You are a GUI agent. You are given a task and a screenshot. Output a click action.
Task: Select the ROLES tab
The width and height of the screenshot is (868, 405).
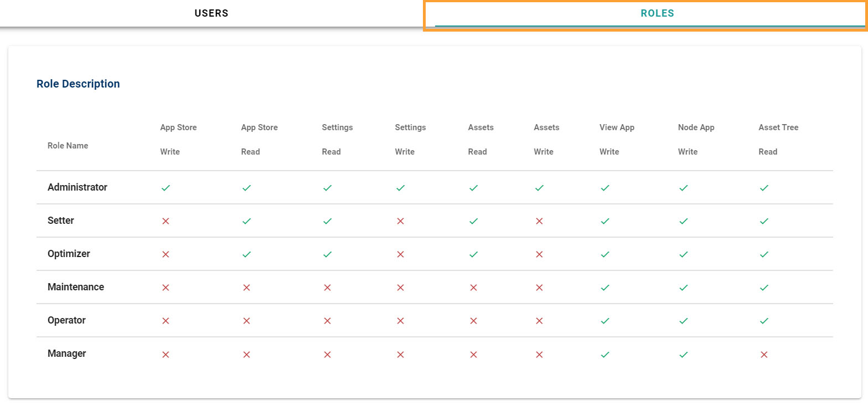click(x=657, y=13)
